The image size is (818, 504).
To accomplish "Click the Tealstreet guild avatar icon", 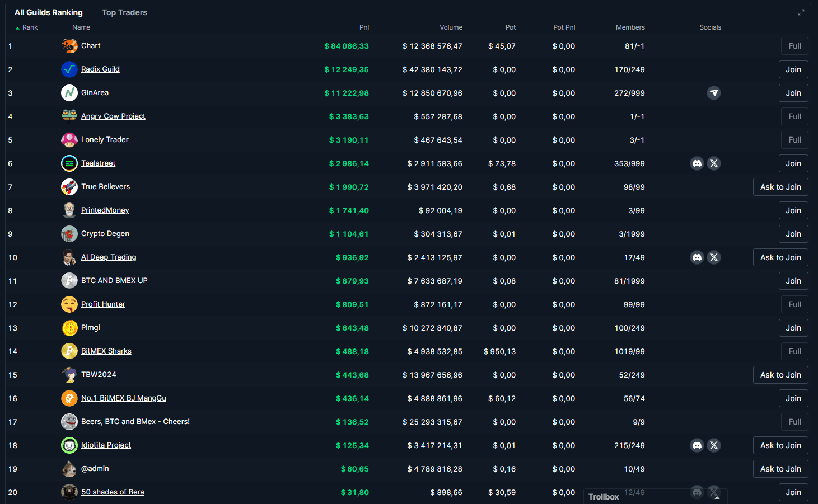I will point(69,163).
